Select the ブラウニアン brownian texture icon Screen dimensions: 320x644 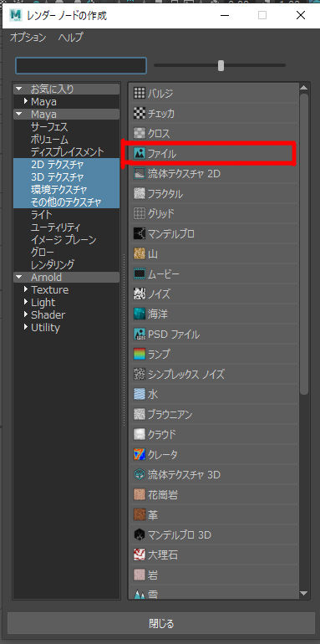click(140, 415)
